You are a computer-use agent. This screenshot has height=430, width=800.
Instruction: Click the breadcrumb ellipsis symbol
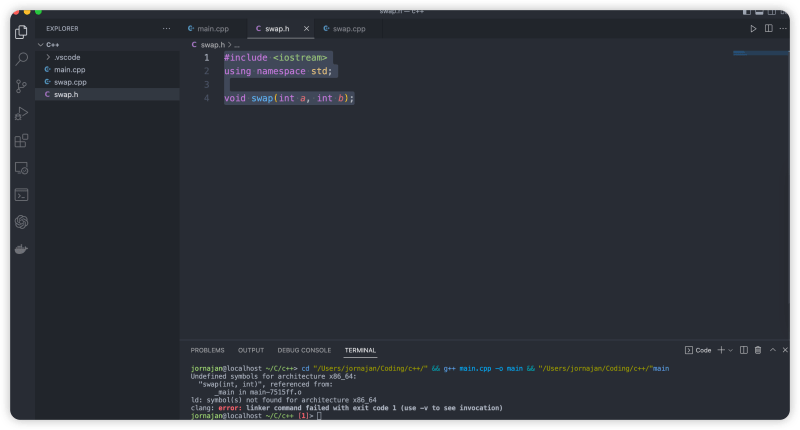coord(237,45)
